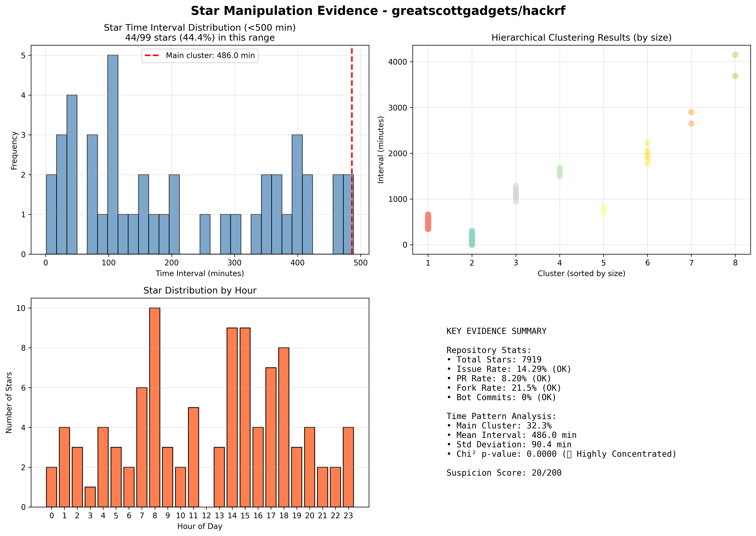Select the 'Std Deviation: 90.4 min' line
This screenshot has width=756, height=536.
509,445
